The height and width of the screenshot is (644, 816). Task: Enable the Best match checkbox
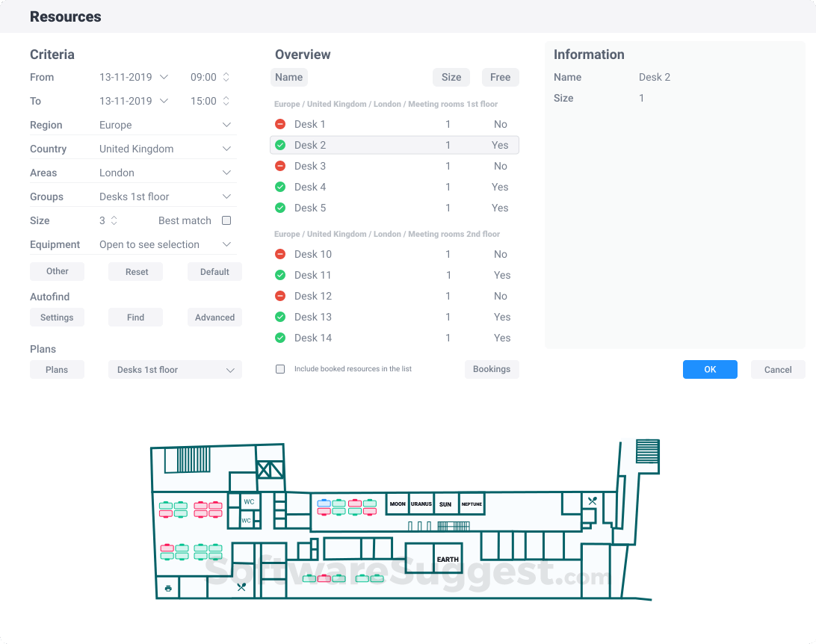(226, 220)
